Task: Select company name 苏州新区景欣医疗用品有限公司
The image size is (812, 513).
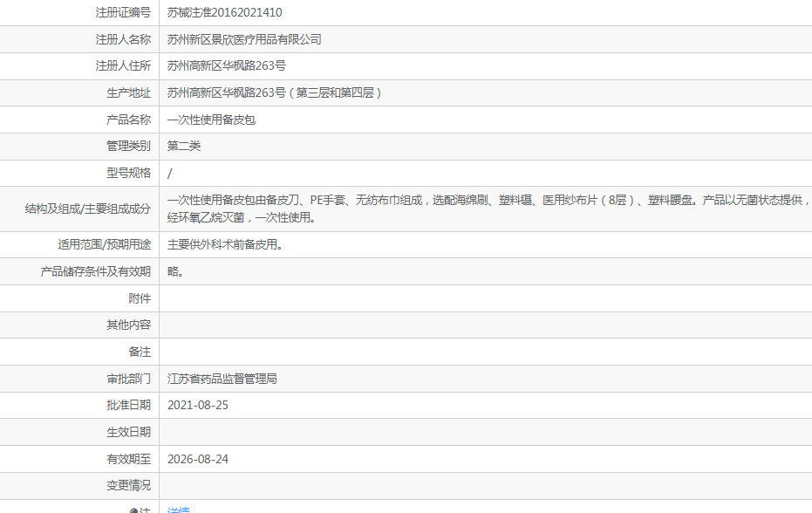Action: point(244,39)
